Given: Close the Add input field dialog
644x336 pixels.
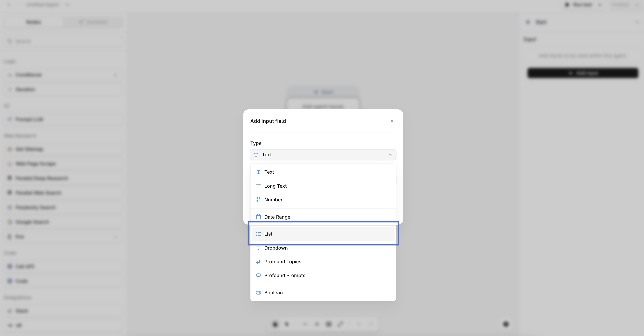Looking at the screenshot, I should 391,121.
